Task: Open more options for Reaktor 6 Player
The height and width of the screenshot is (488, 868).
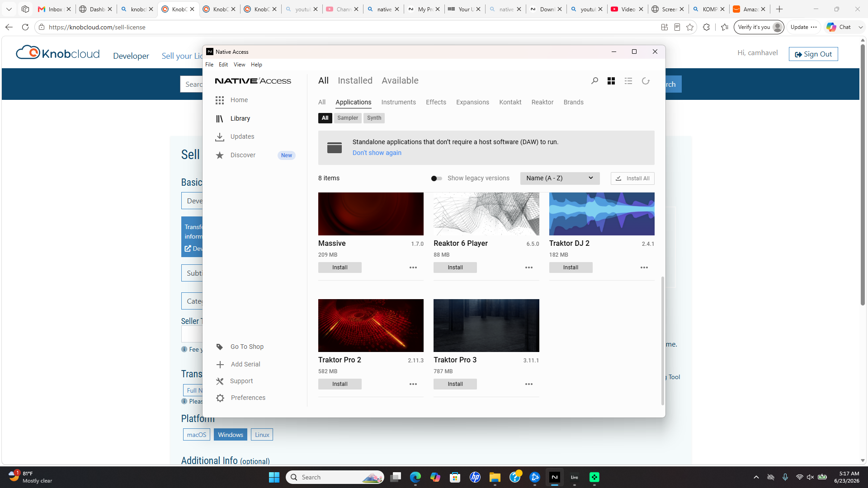Action: pos(529,267)
